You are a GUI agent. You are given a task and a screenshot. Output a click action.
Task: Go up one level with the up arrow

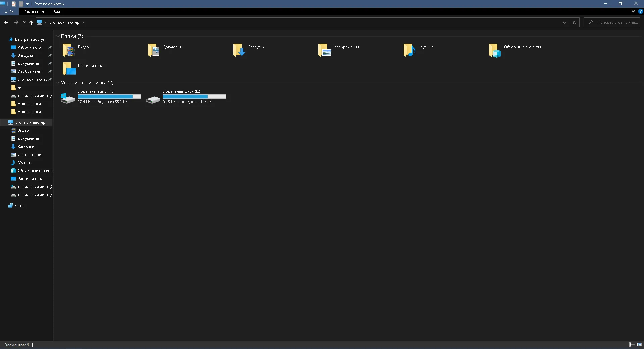(x=31, y=22)
